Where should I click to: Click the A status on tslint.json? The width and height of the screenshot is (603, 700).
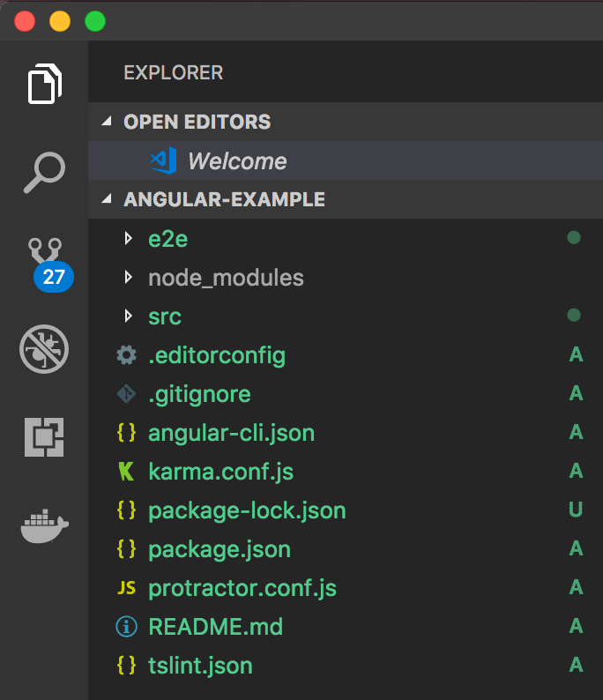tap(576, 665)
